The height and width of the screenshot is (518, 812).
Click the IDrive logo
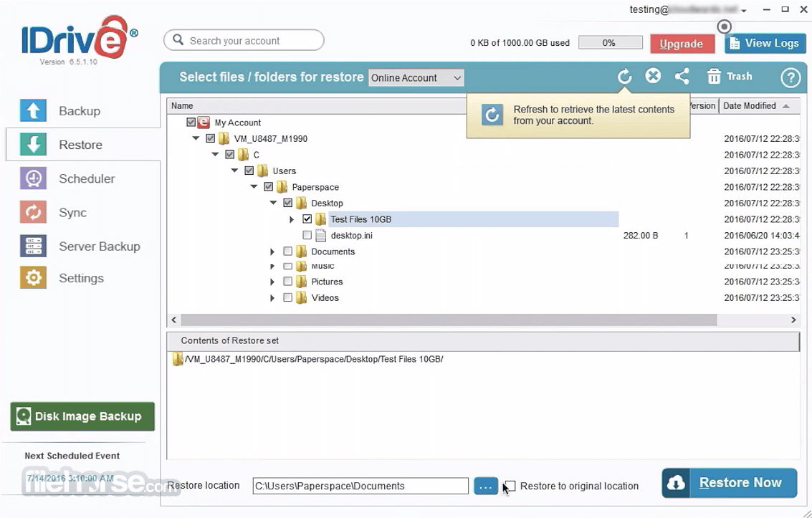(x=80, y=39)
